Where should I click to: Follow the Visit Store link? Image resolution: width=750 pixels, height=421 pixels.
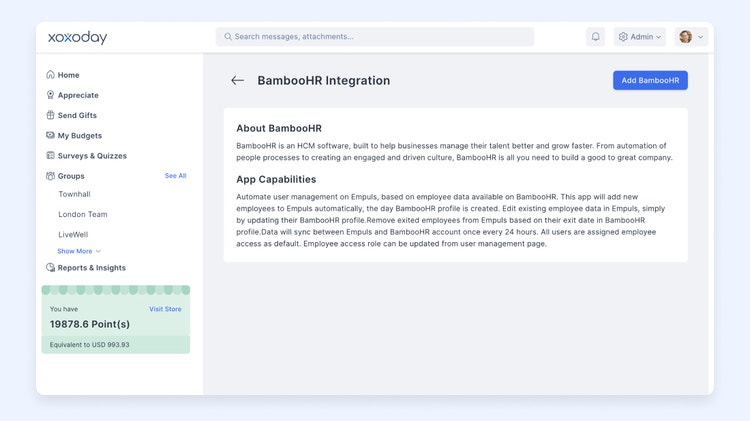(165, 309)
